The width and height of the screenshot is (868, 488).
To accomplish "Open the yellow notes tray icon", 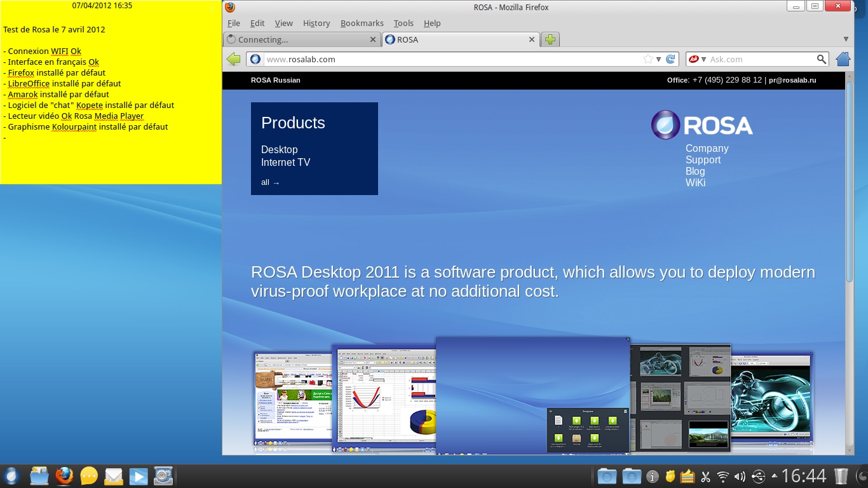I will click(687, 476).
